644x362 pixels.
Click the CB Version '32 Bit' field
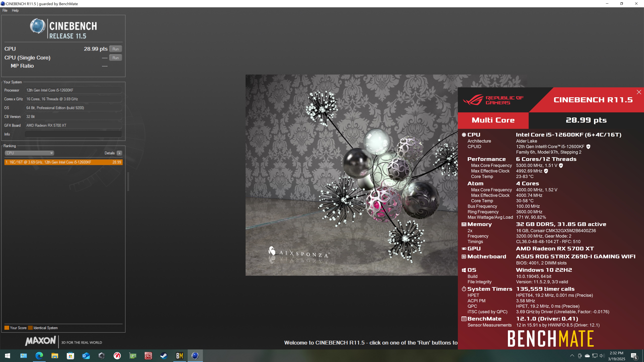(x=73, y=117)
